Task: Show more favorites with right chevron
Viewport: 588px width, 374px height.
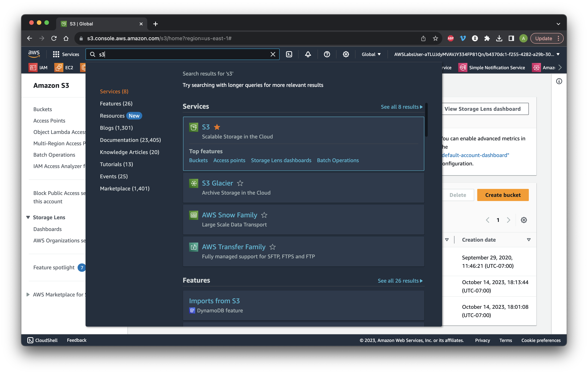Action: coord(560,67)
